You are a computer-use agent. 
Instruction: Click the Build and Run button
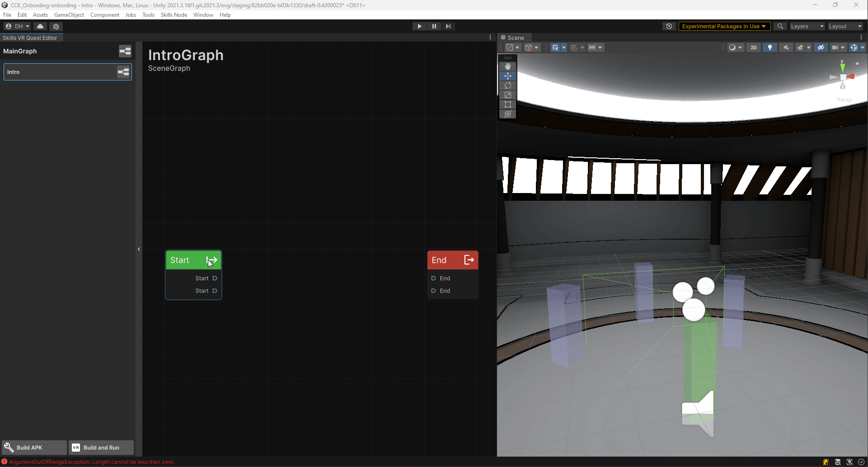click(x=101, y=448)
